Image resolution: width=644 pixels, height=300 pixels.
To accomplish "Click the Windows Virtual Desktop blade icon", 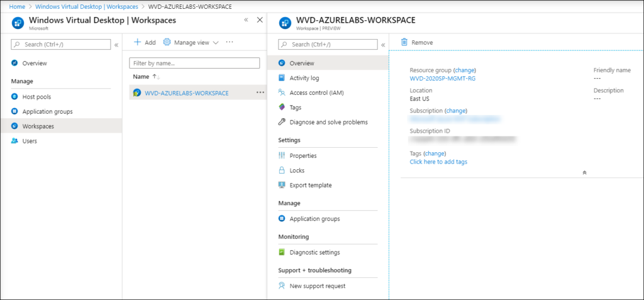I will pyautogui.click(x=18, y=23).
